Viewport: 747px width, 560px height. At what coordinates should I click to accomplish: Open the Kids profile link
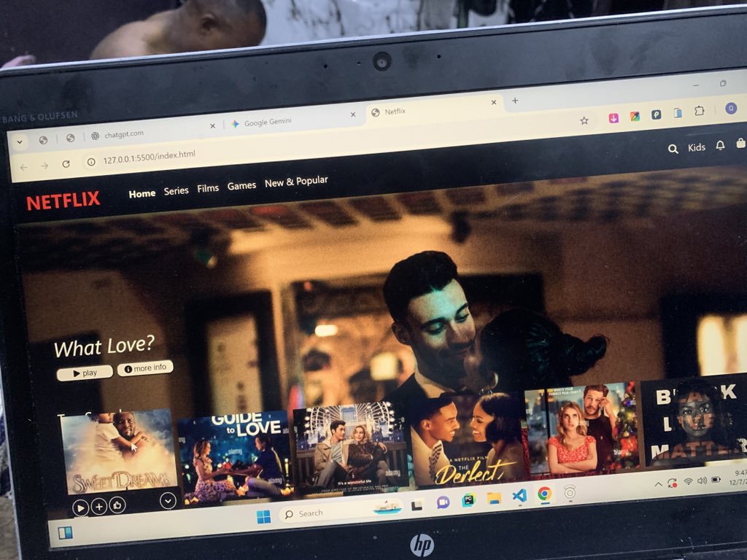[x=697, y=147]
